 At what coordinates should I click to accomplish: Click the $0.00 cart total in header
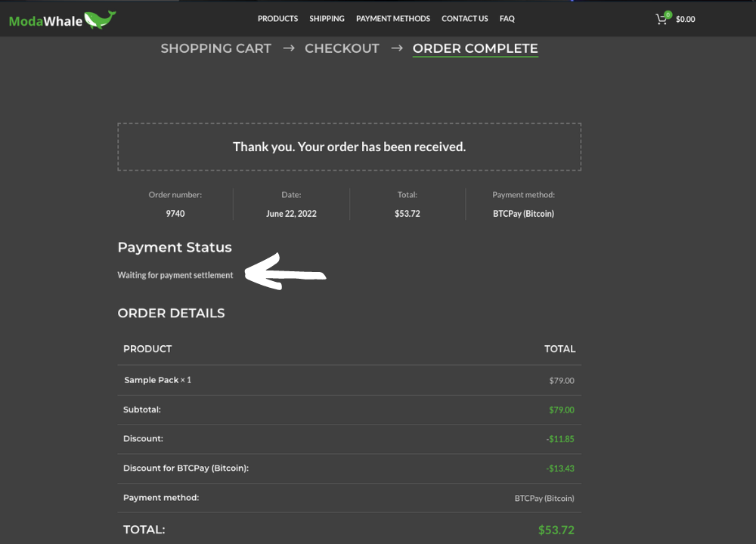(x=686, y=20)
